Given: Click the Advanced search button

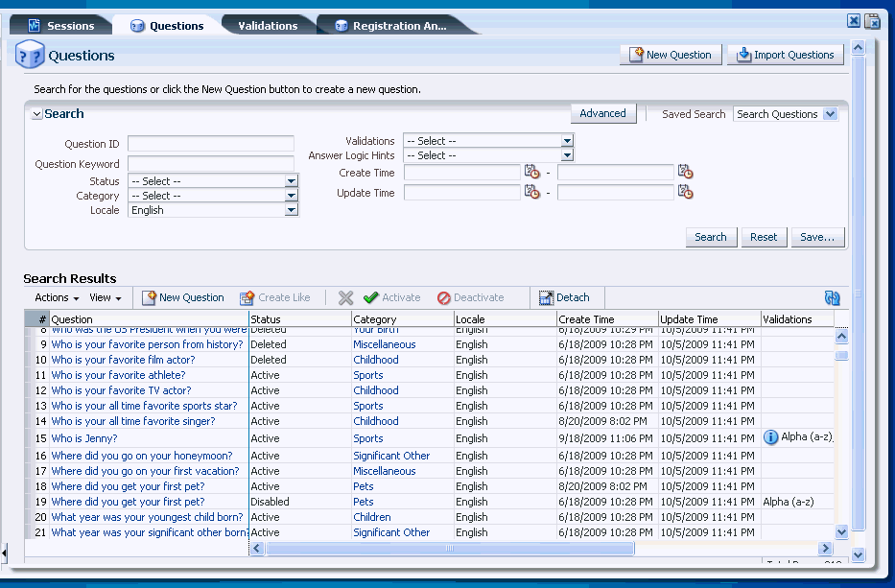Looking at the screenshot, I should click(603, 112).
